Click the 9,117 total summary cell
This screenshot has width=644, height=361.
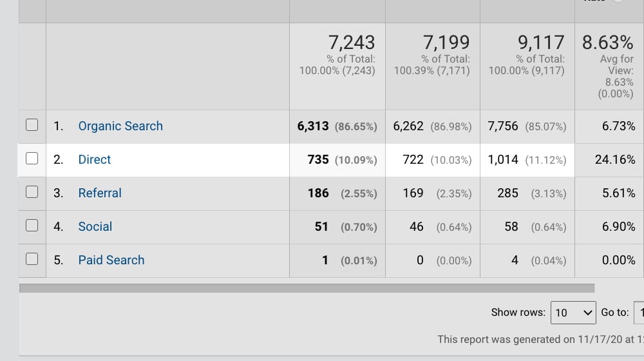click(x=541, y=43)
